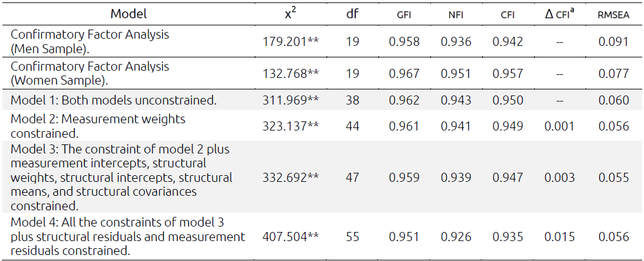644x261 pixels.
Task: Click the chi-square value 132.768**
Action: tap(290, 74)
